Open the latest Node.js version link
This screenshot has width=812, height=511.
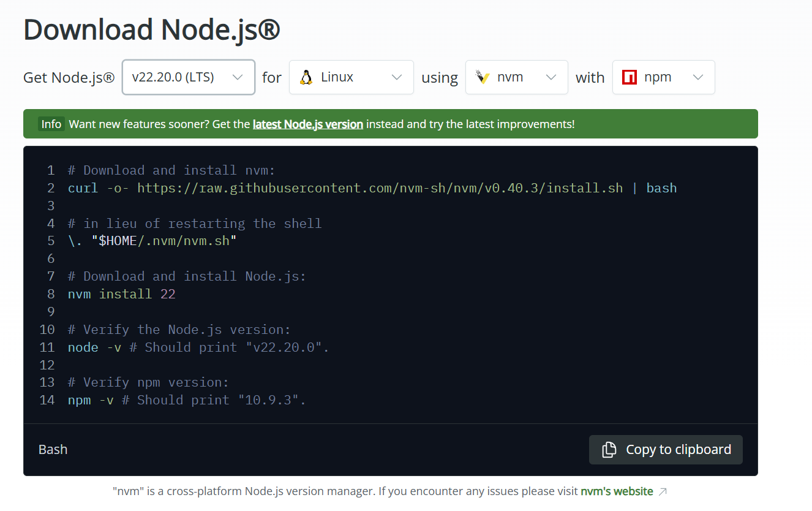click(308, 124)
